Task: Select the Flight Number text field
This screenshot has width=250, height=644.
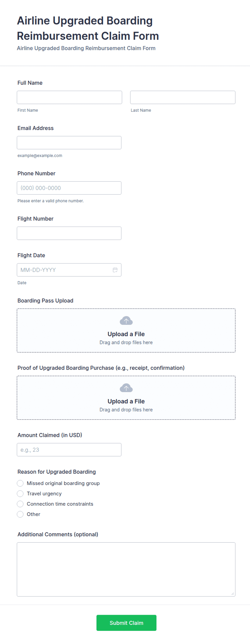Action: point(69,233)
